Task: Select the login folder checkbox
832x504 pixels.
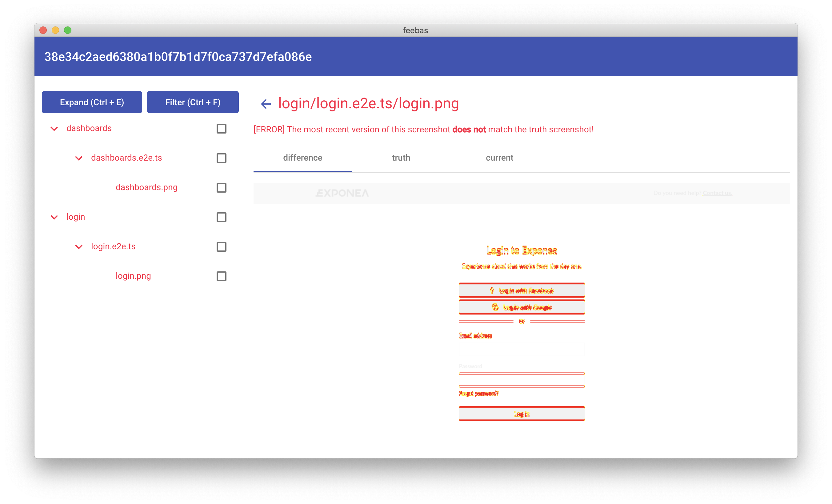Action: point(221,217)
